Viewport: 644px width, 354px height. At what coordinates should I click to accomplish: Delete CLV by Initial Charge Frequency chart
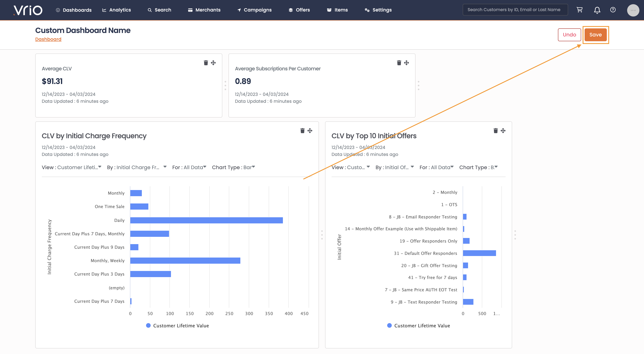tap(302, 131)
